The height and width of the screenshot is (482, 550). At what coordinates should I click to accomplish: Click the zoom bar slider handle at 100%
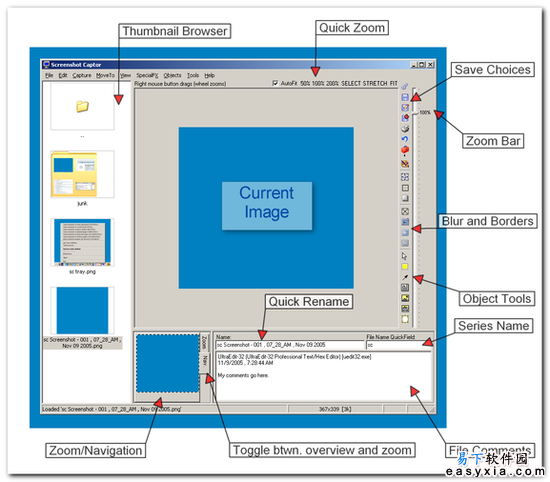[416, 113]
